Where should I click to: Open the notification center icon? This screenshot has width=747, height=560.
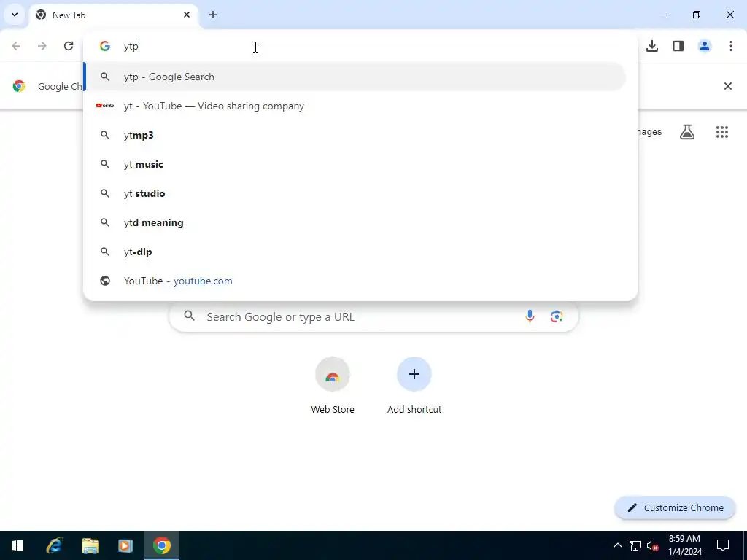pos(723,545)
